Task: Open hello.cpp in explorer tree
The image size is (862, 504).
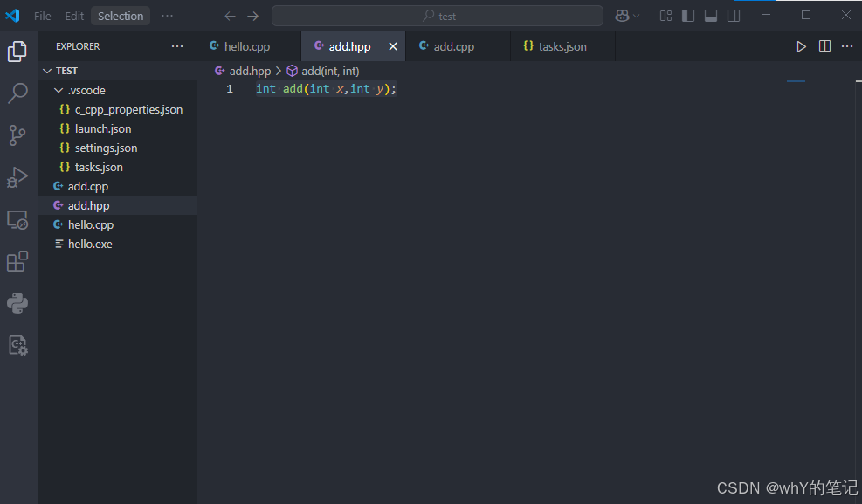Action: [x=118, y=224]
